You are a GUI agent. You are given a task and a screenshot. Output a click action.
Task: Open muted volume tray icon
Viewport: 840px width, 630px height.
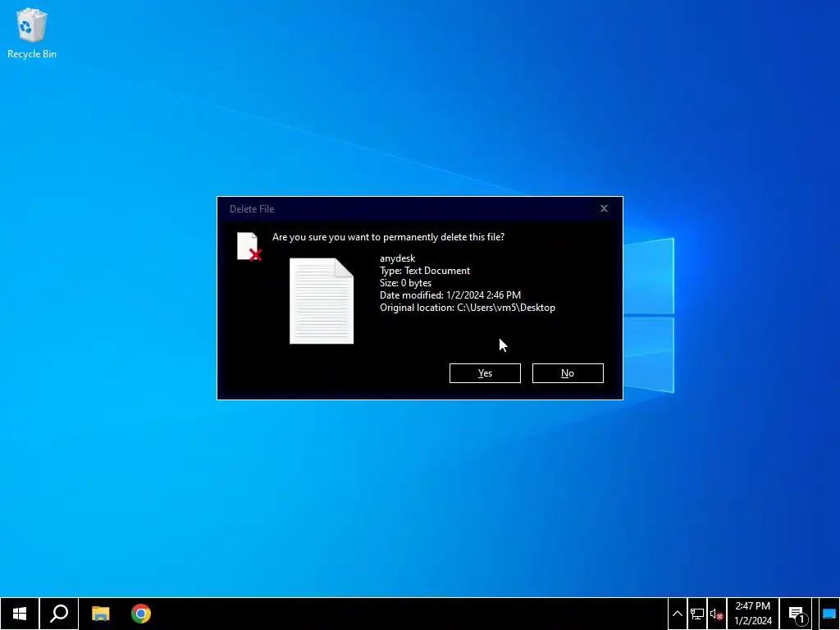click(x=716, y=614)
